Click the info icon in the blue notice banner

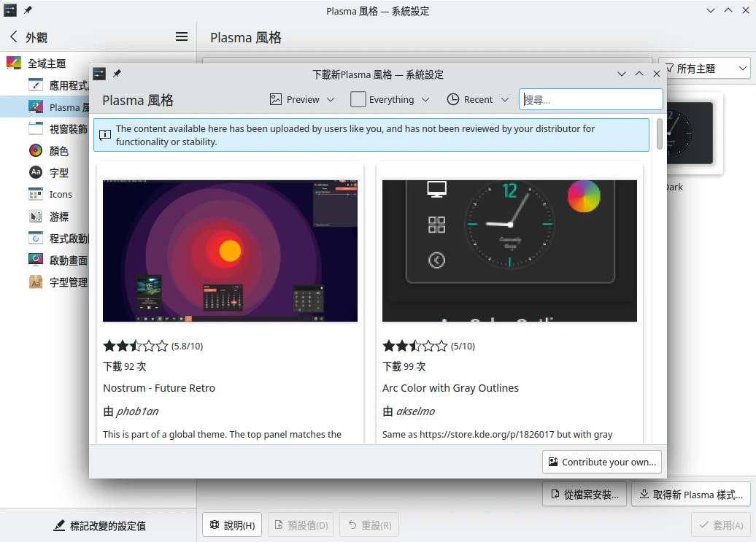(x=105, y=135)
